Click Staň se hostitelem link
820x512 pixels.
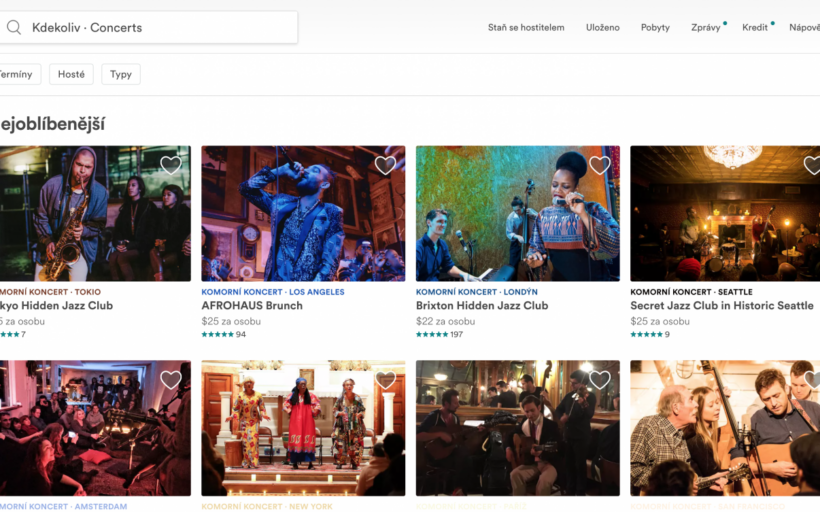526,28
